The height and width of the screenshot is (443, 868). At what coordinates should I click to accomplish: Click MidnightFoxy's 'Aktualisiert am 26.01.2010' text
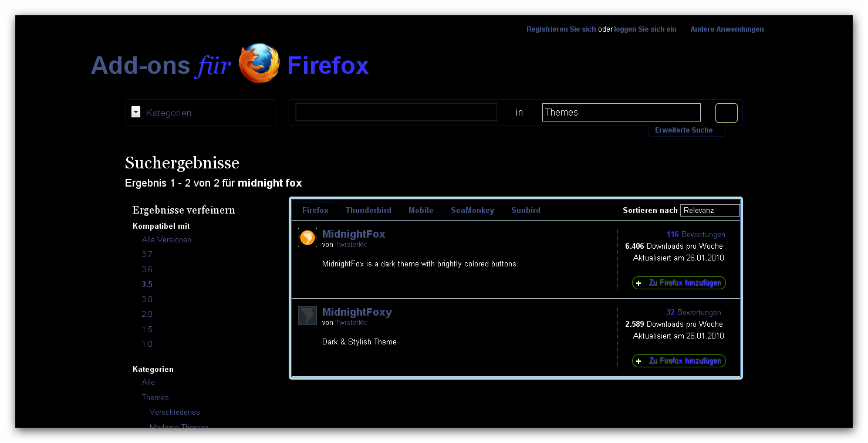pos(678,336)
